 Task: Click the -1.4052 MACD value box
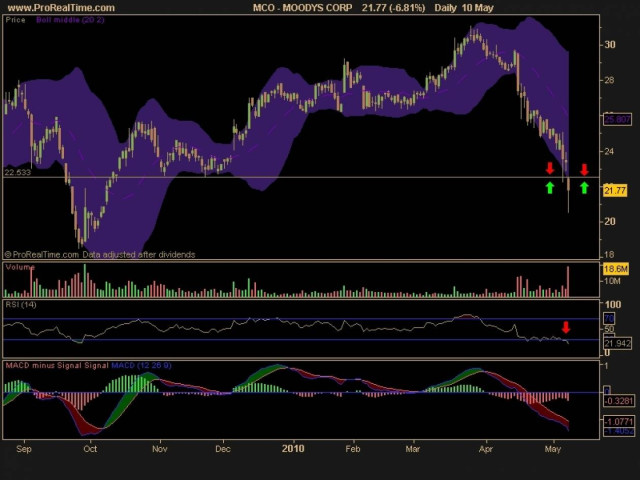[x=619, y=431]
